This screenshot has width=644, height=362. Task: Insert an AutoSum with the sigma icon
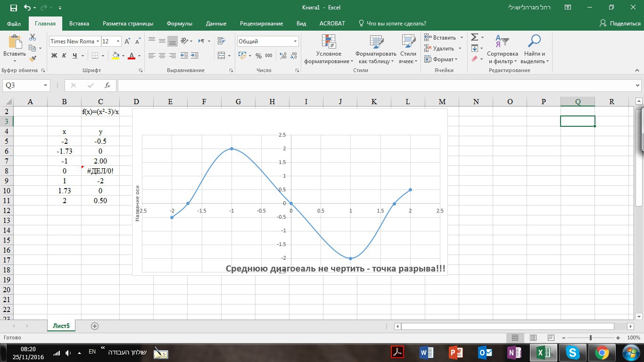[475, 37]
